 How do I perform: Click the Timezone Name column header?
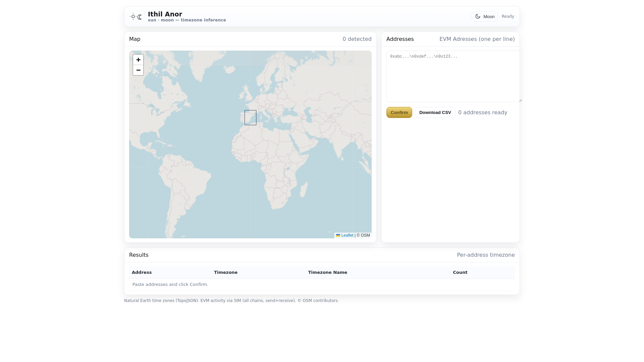(x=328, y=273)
